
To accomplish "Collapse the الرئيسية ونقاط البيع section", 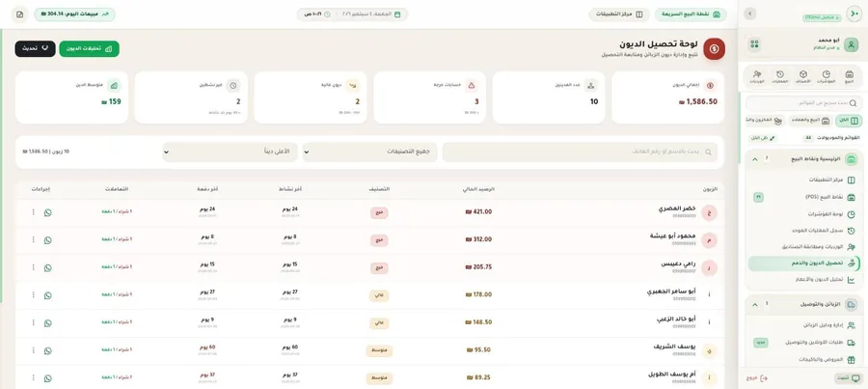I will tap(754, 159).
